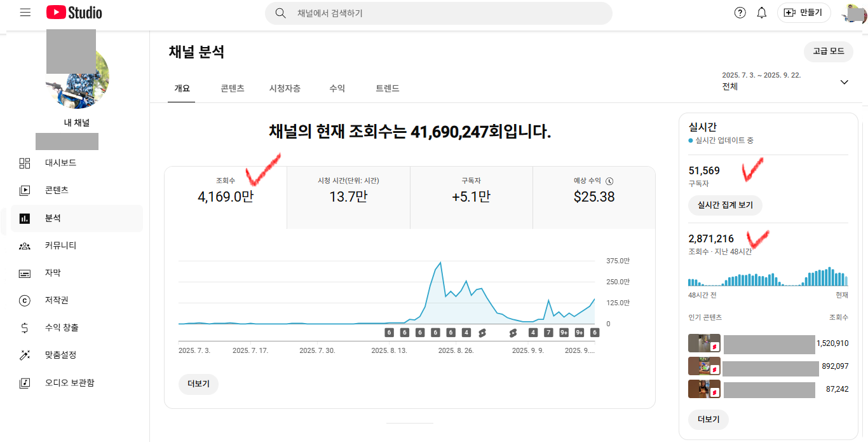Open the first popular content thumbnail

pyautogui.click(x=704, y=343)
